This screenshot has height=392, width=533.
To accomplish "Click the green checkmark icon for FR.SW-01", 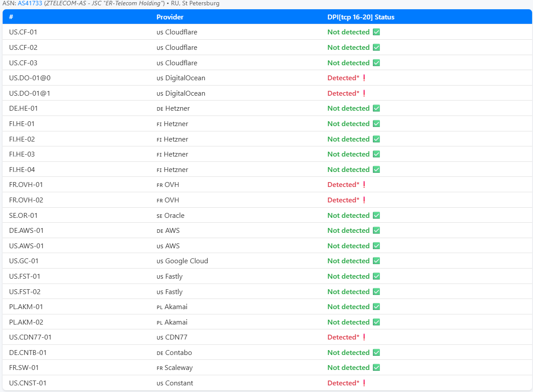I will point(376,368).
